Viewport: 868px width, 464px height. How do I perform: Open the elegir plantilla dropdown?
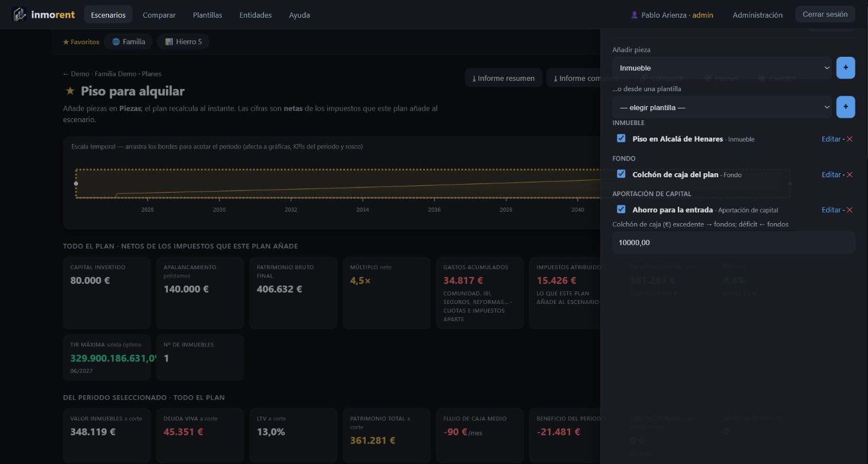click(x=722, y=107)
